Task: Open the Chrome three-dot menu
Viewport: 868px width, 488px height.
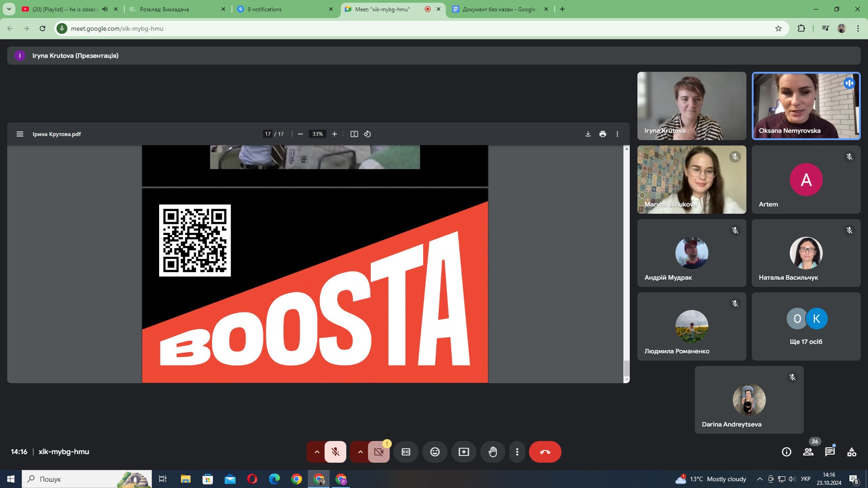Action: click(x=858, y=28)
